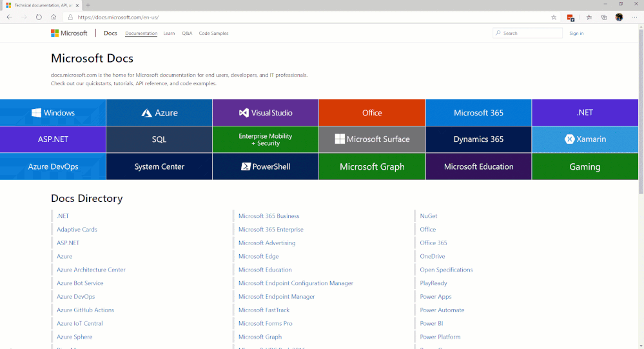
Task: Open Azure Bot Service link
Action: tap(80, 283)
